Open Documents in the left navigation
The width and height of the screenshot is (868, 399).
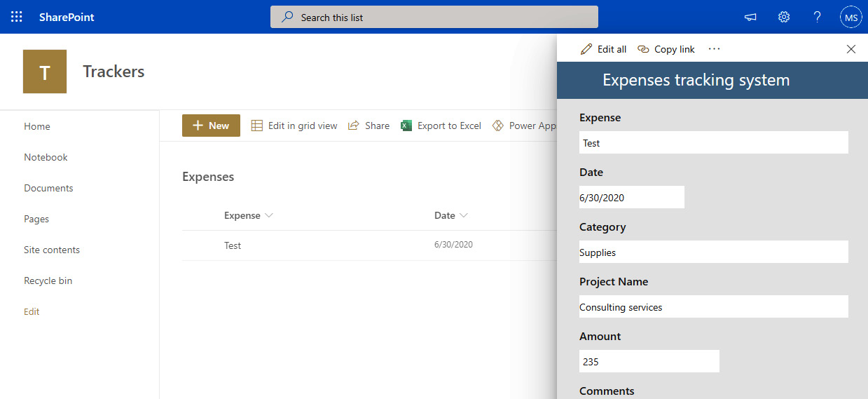(x=48, y=188)
